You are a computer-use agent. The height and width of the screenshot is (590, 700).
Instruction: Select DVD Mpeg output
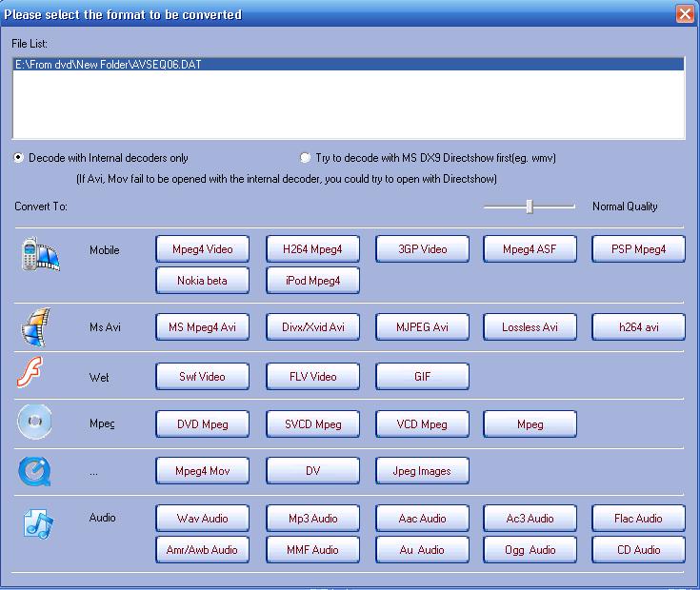click(202, 424)
